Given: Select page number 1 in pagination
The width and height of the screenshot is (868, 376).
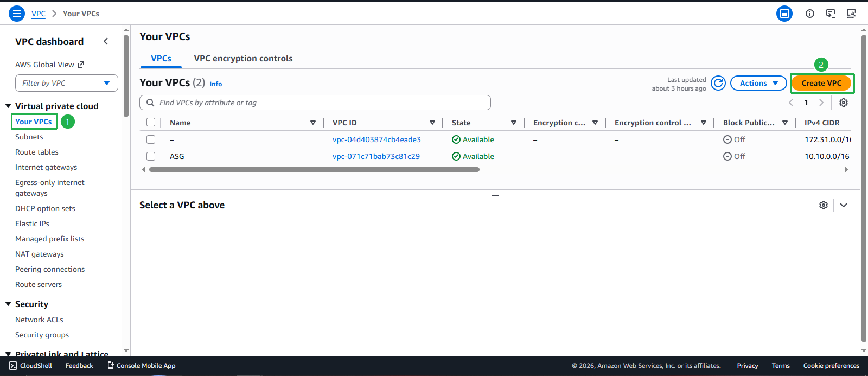Looking at the screenshot, I should pyautogui.click(x=806, y=103).
